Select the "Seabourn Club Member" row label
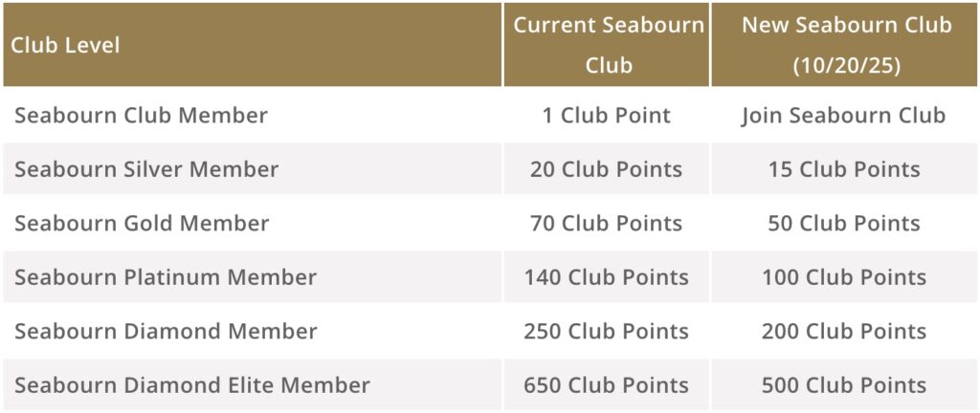This screenshot has height=413, width=980. pos(141,116)
